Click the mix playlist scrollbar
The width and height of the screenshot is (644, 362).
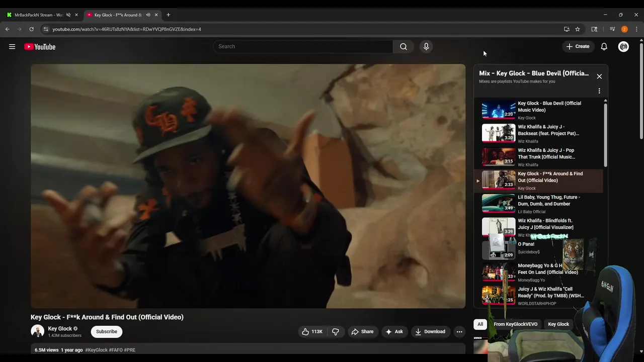click(x=605, y=135)
